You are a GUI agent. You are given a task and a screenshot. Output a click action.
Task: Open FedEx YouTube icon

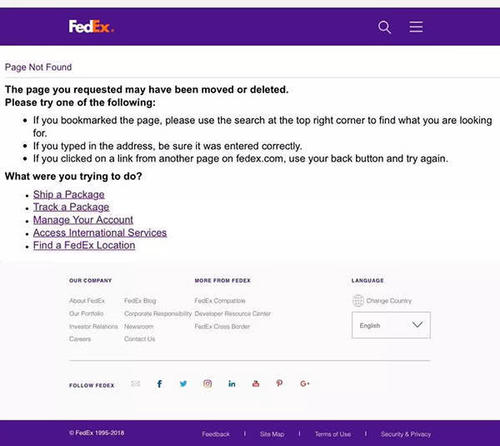tap(256, 384)
